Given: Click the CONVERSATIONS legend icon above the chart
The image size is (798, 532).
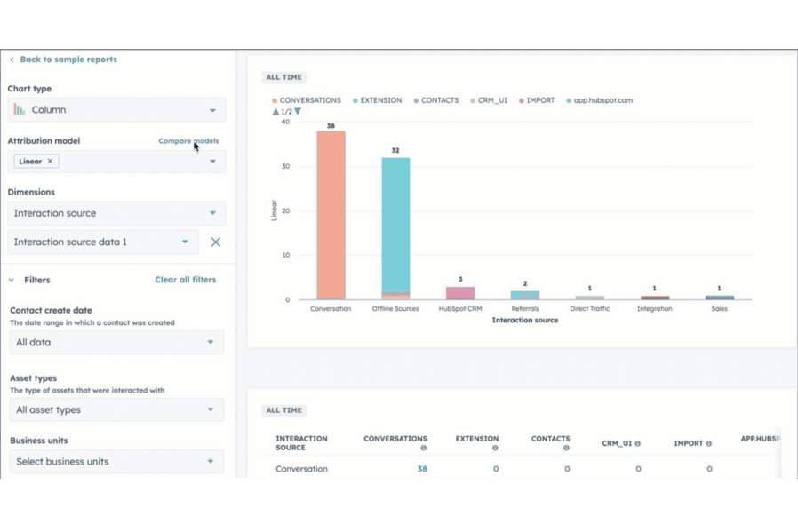Looking at the screenshot, I should click(x=275, y=100).
